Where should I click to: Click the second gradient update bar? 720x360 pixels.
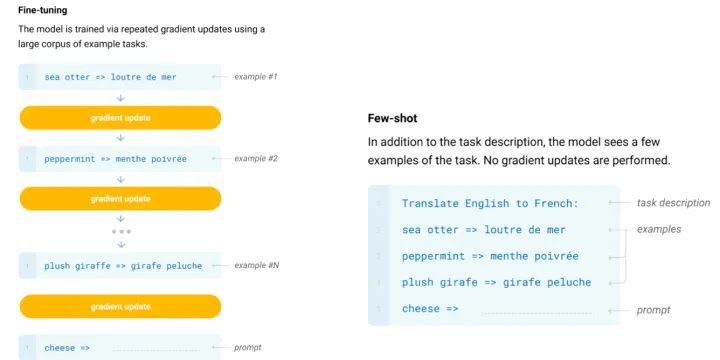coord(120,199)
